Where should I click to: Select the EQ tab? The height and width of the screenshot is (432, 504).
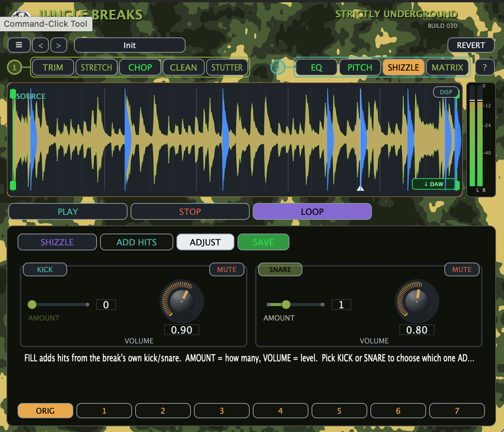tap(316, 67)
